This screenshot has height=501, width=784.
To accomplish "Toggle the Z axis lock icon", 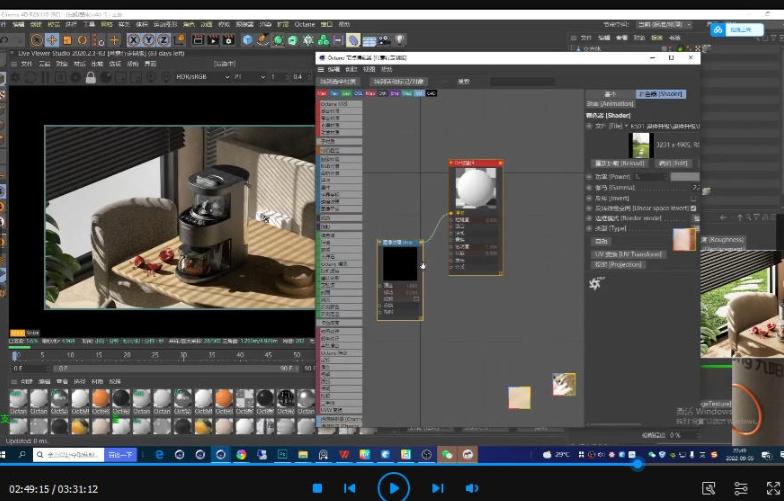I will [x=162, y=40].
